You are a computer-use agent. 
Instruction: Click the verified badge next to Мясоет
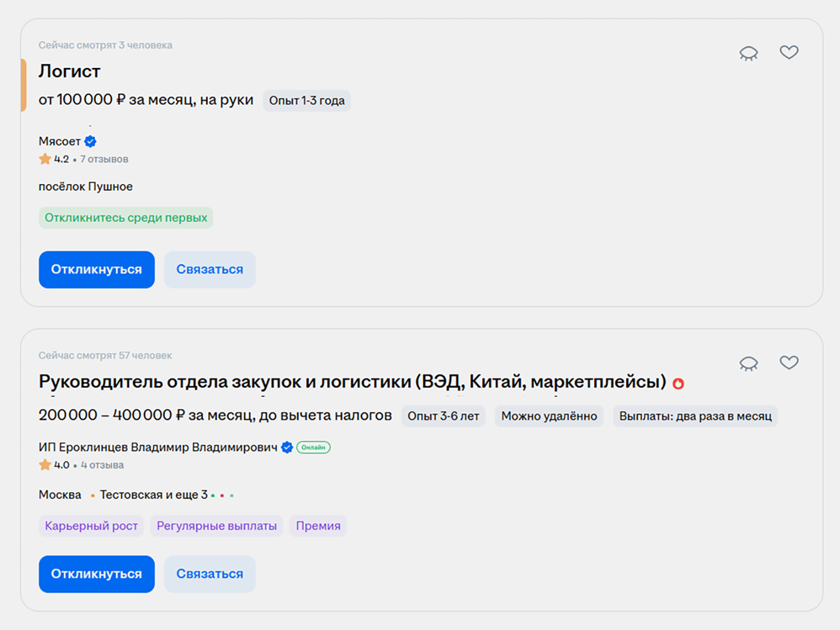(91, 142)
